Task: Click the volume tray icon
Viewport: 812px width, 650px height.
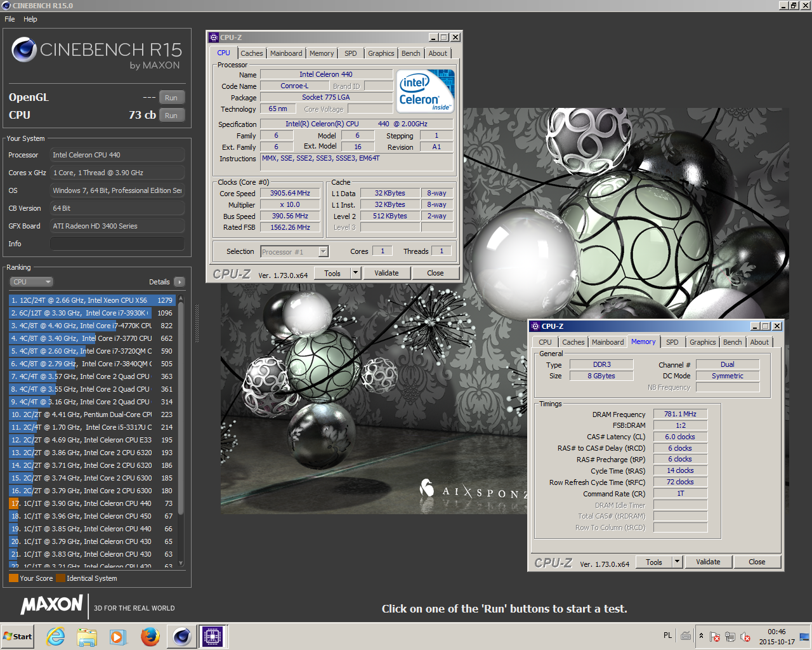Action: pyautogui.click(x=745, y=637)
